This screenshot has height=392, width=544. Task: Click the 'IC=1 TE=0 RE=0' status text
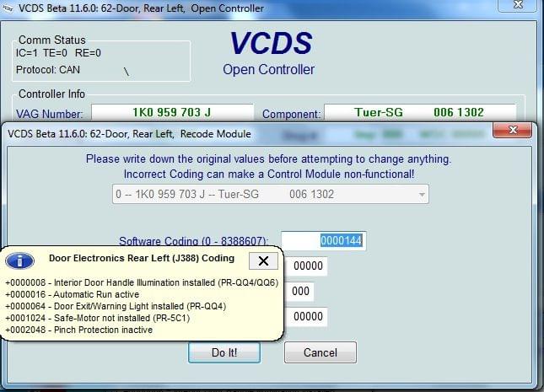coord(58,53)
